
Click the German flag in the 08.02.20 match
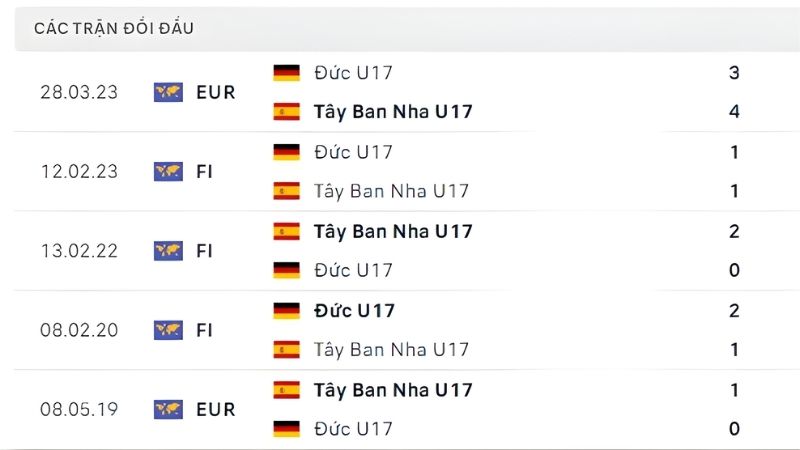286,310
